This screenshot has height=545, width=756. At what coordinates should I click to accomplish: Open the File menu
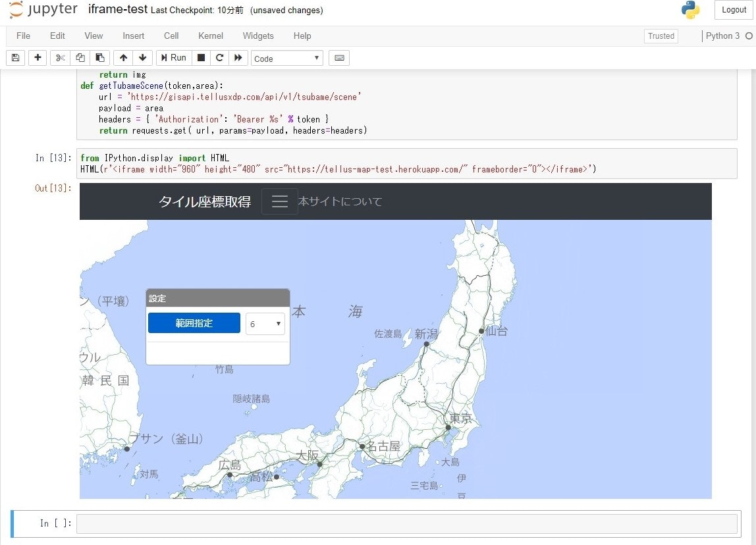pos(23,36)
